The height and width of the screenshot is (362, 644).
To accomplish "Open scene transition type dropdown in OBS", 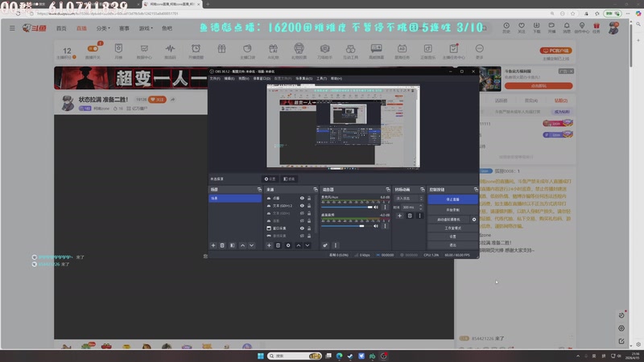I will point(408,198).
